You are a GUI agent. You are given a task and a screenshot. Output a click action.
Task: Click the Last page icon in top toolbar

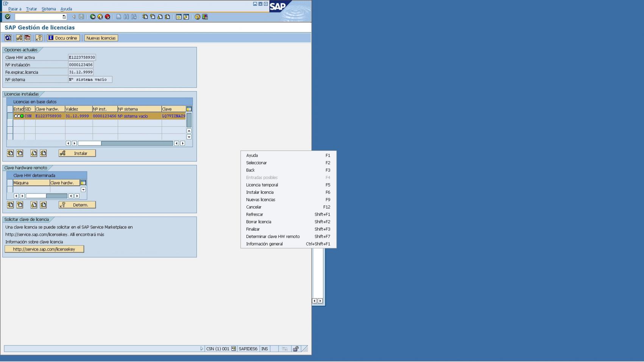click(167, 17)
